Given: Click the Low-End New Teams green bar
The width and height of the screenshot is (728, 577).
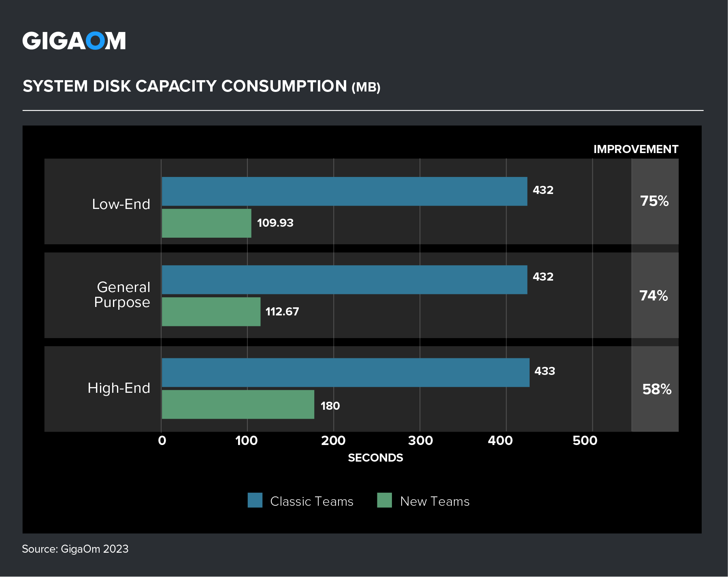Looking at the screenshot, I should 206,223.
